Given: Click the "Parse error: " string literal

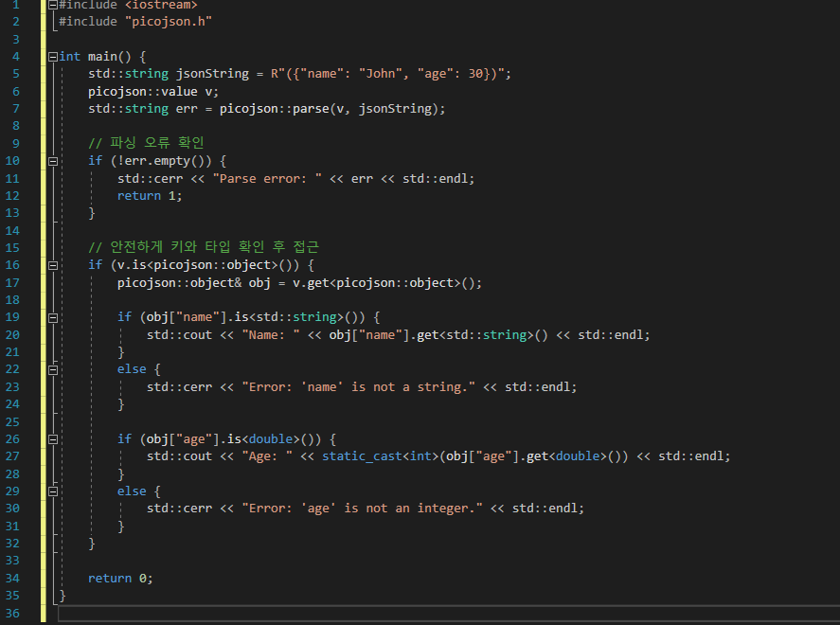Looking at the screenshot, I should 267,178.
